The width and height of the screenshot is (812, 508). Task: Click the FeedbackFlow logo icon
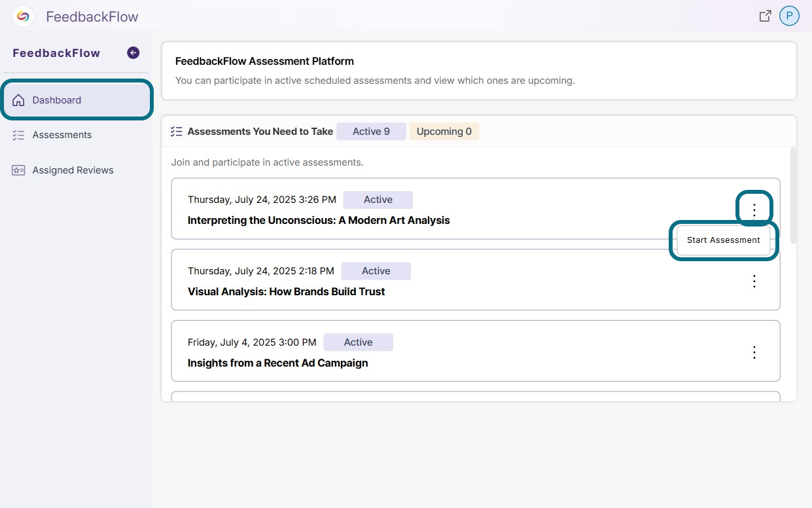tap(23, 16)
